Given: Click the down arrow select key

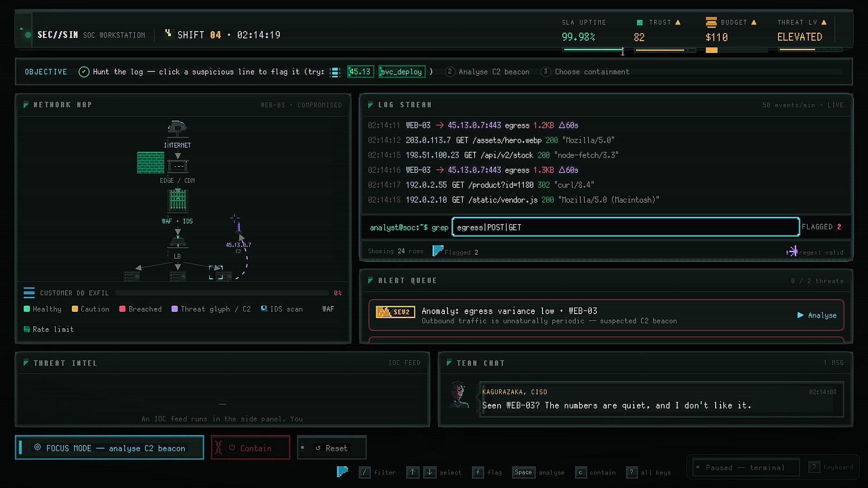Looking at the screenshot, I should (x=429, y=472).
